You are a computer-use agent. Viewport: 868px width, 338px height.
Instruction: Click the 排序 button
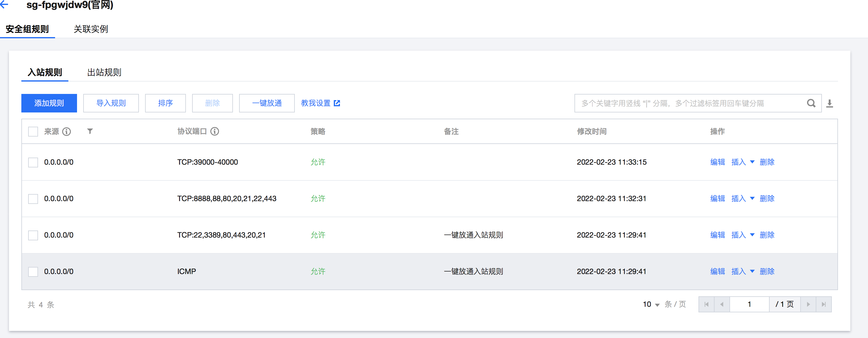165,103
